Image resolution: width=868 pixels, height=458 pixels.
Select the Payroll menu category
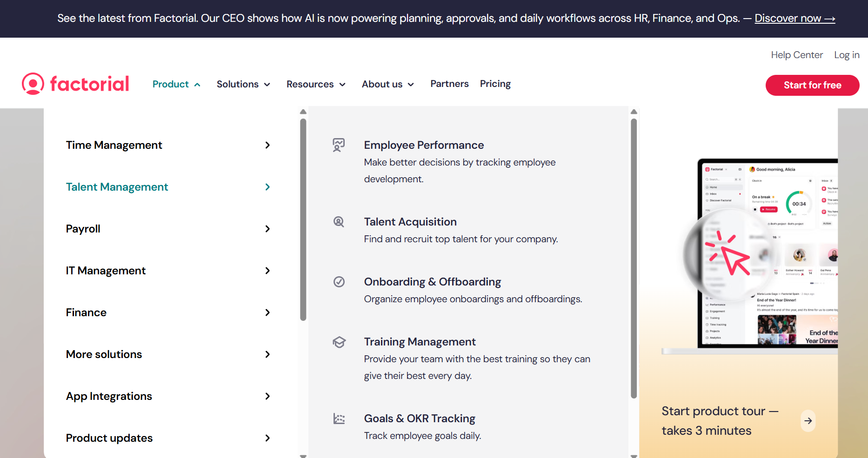coord(83,229)
